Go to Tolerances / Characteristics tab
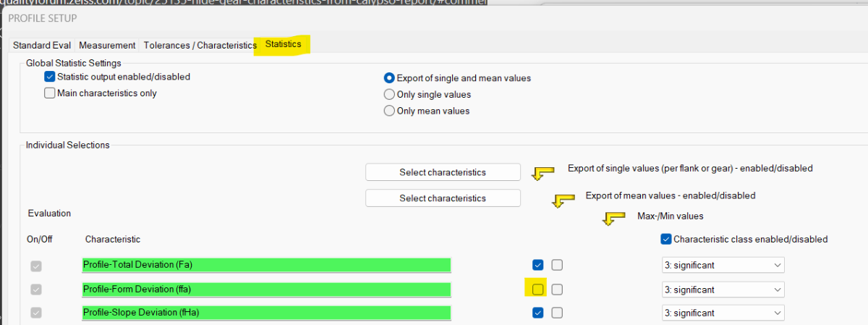This screenshot has height=325, width=868. [x=200, y=45]
